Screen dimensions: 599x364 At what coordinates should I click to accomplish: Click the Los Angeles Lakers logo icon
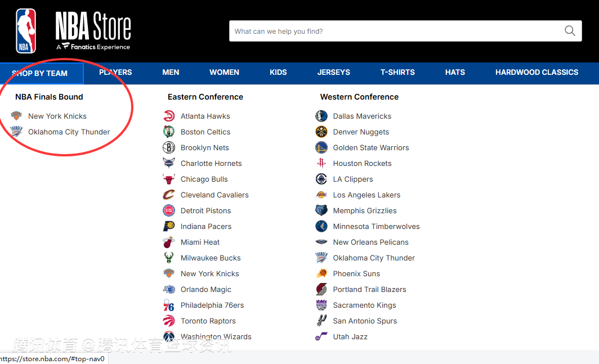[321, 195]
